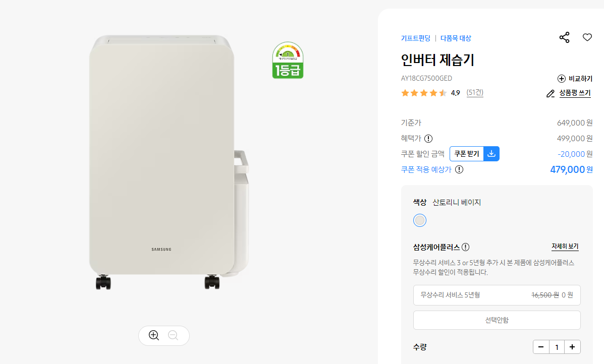
Task: Zoom out of the product image
Action: click(x=173, y=335)
